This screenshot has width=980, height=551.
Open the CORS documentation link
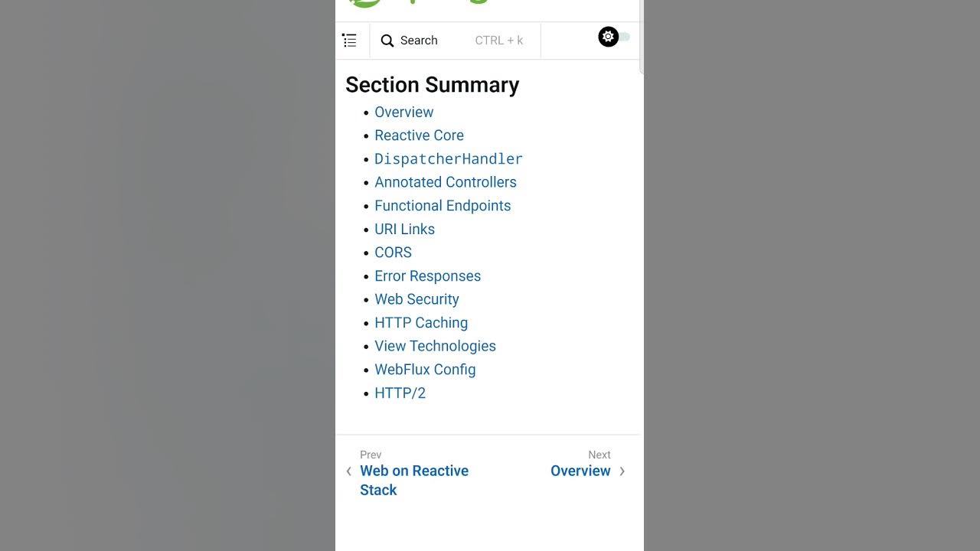(393, 253)
